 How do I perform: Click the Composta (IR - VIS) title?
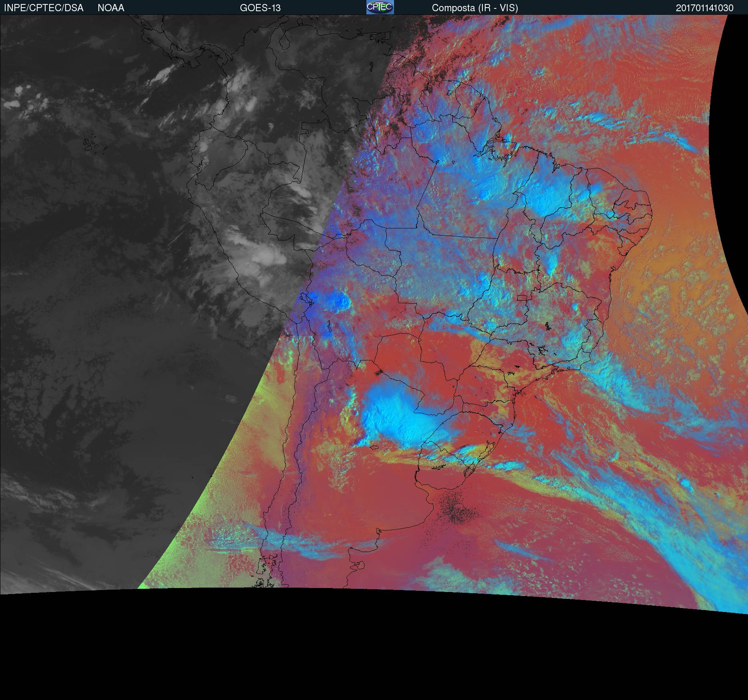(475, 8)
